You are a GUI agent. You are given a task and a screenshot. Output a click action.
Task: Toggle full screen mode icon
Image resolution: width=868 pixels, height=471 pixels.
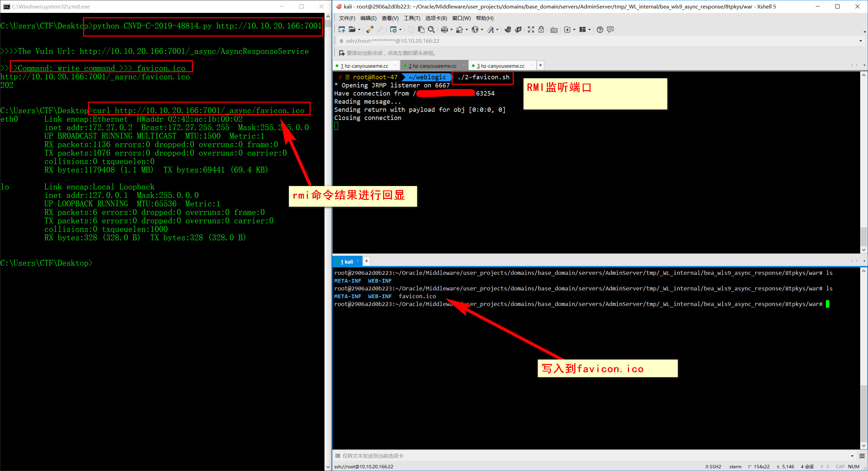click(x=531, y=30)
